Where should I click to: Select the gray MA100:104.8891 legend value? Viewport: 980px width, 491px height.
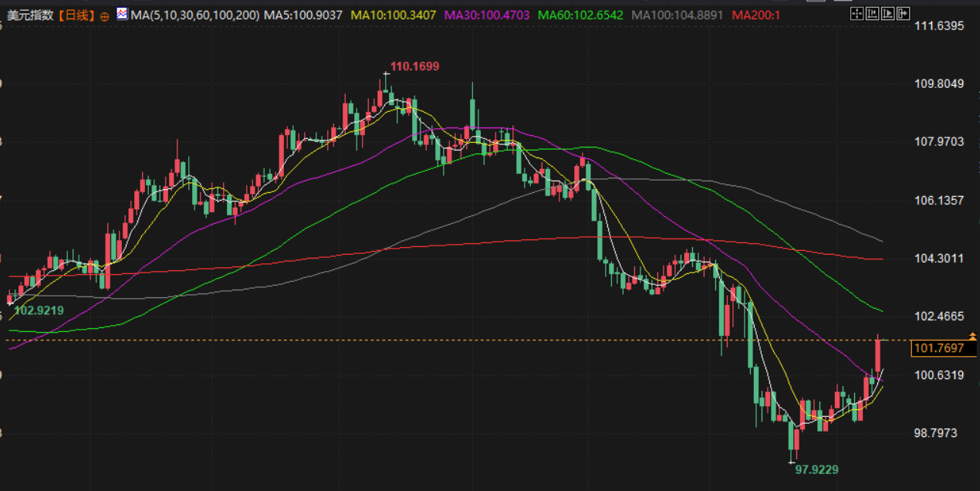pyautogui.click(x=677, y=15)
